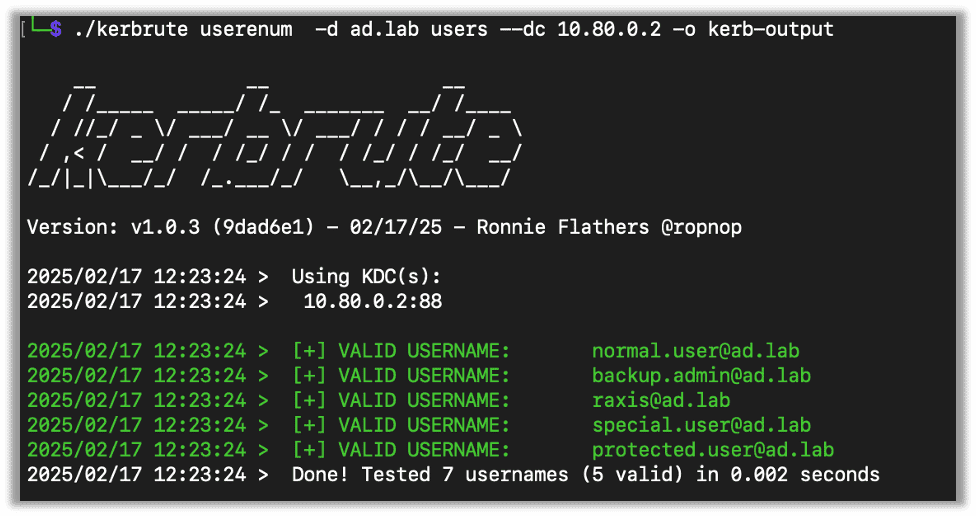This screenshot has width=976, height=516.
Task: Click the raxis@ad.lab username
Action: click(x=661, y=400)
